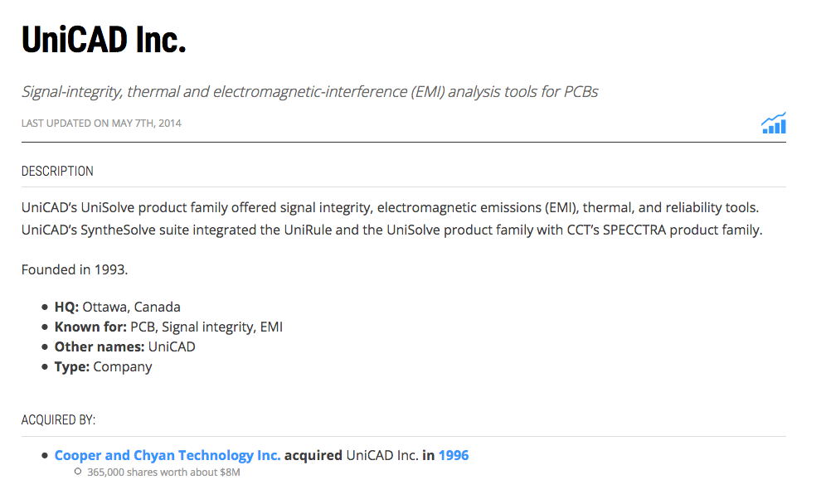Viewport: 826px width, 504px height.
Task: Click the bar chart statistics icon
Action: tap(773, 124)
